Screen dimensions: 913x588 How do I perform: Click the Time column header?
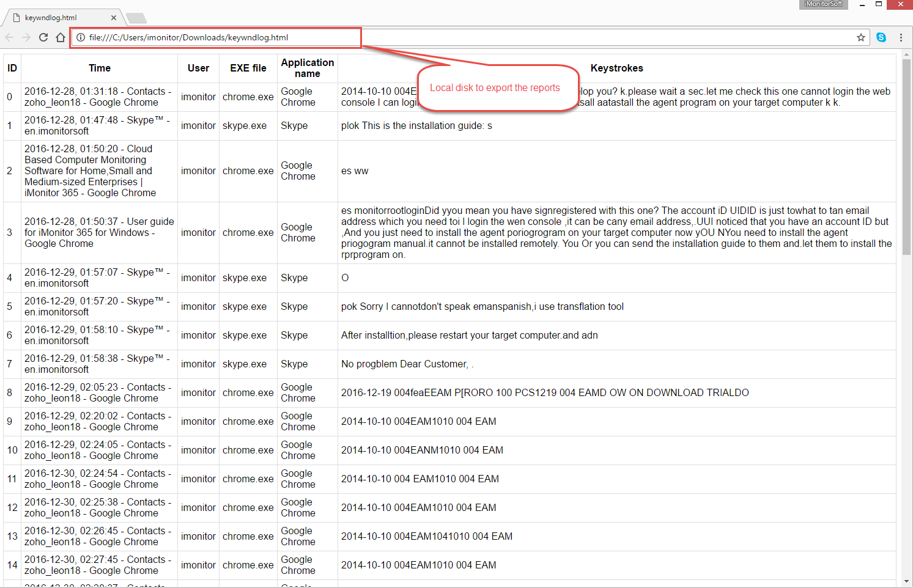[100, 68]
